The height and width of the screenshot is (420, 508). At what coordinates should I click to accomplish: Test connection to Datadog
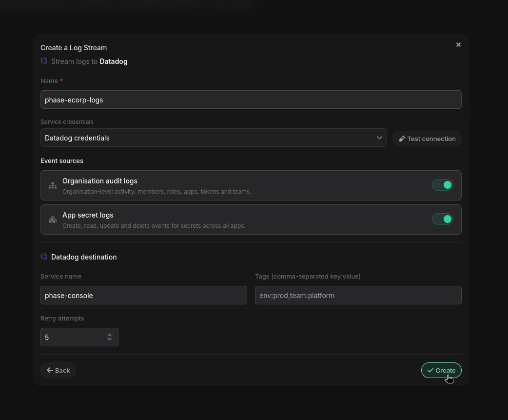pyautogui.click(x=427, y=139)
